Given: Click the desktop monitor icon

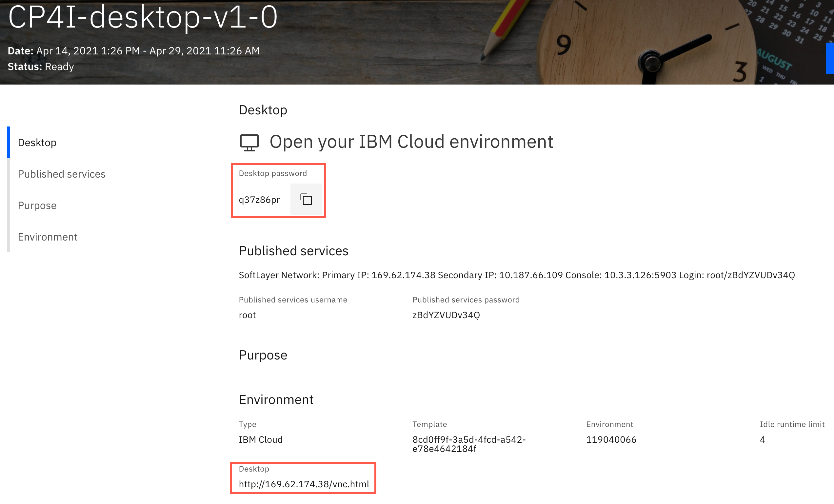Looking at the screenshot, I should click(x=249, y=143).
